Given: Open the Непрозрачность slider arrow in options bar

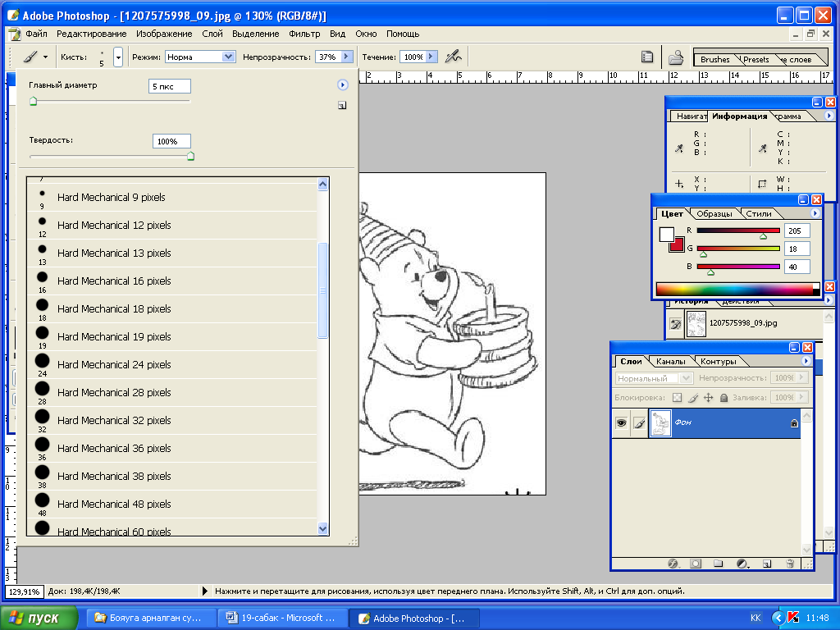Looking at the screenshot, I should [346, 57].
